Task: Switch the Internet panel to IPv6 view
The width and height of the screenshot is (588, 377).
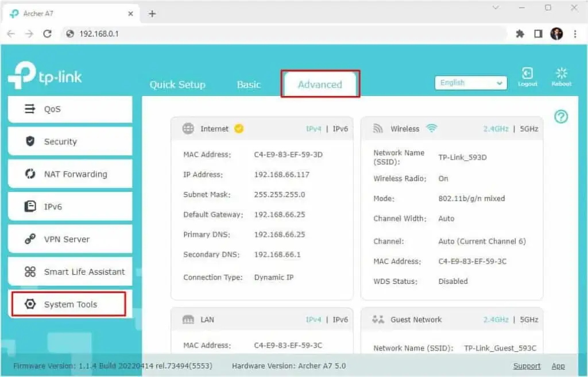Action: [x=340, y=129]
